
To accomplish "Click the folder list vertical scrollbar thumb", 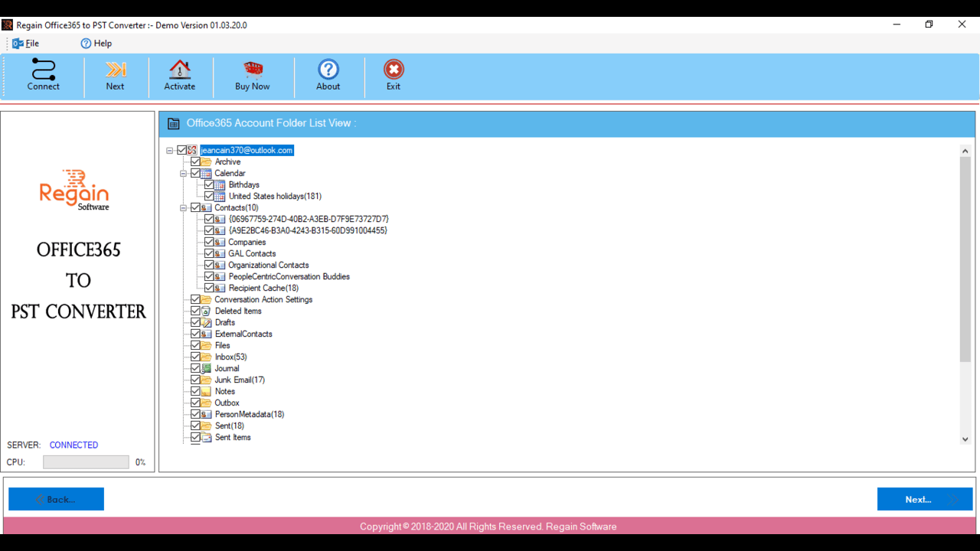I will pyautogui.click(x=965, y=259).
